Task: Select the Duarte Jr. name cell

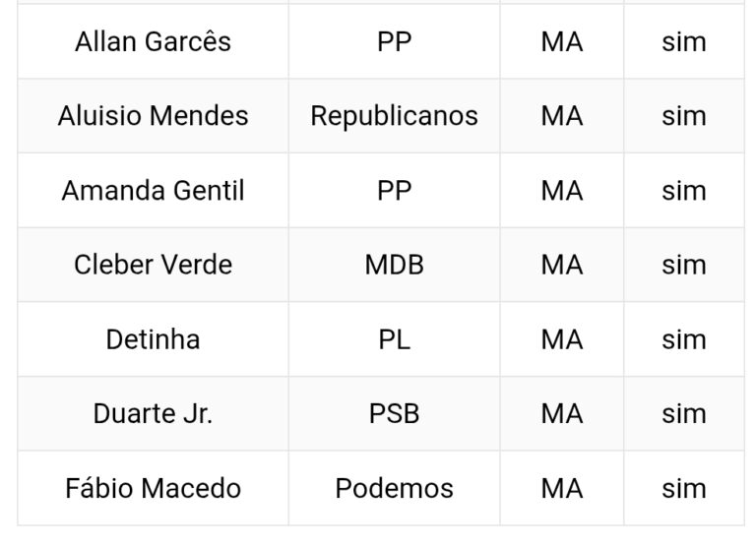Action: 153,413
